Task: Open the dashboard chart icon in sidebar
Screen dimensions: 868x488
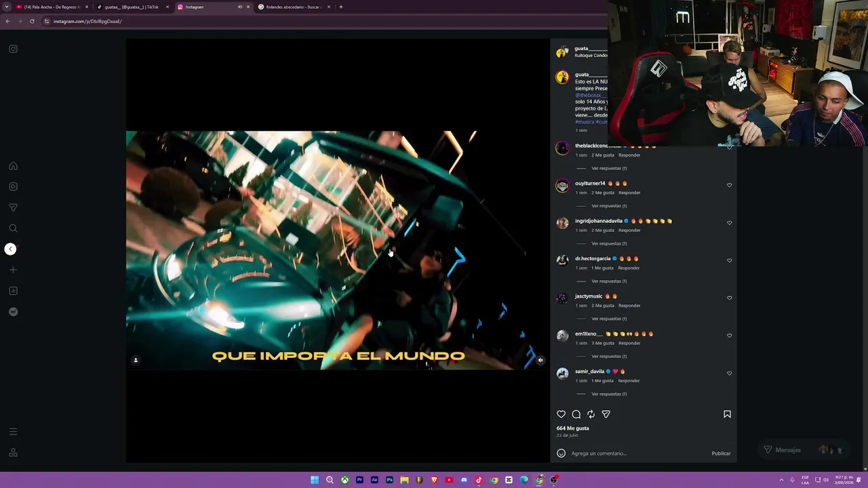Action: click(x=13, y=291)
